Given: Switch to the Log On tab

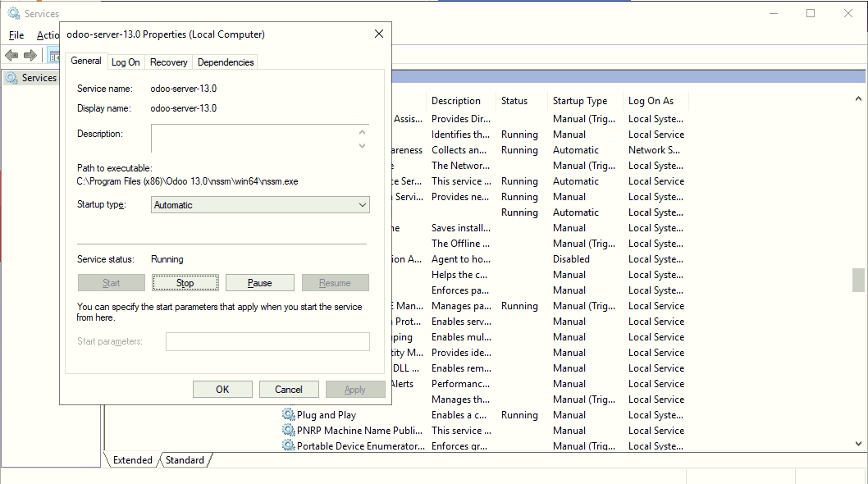Looking at the screenshot, I should pos(126,62).
